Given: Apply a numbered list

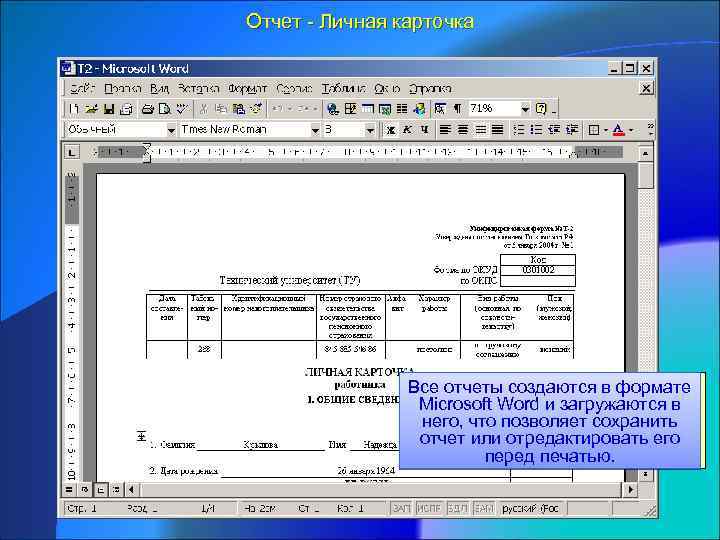Looking at the screenshot, I should [x=519, y=130].
